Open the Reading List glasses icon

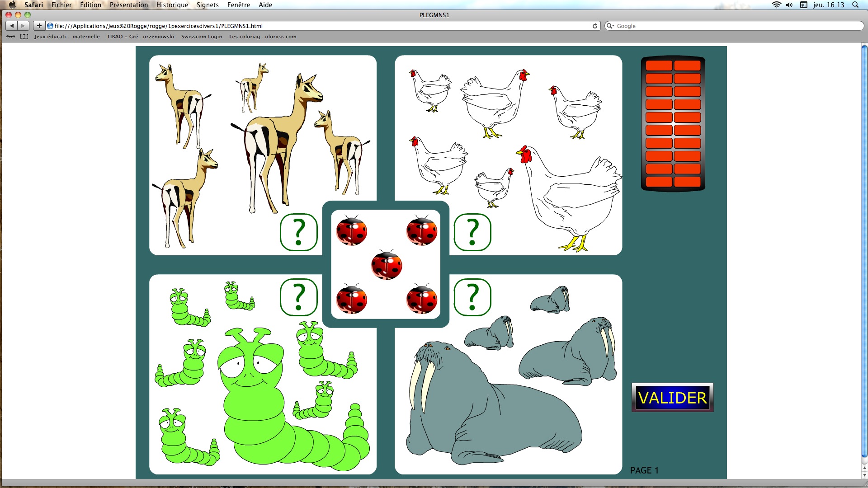[x=10, y=37]
